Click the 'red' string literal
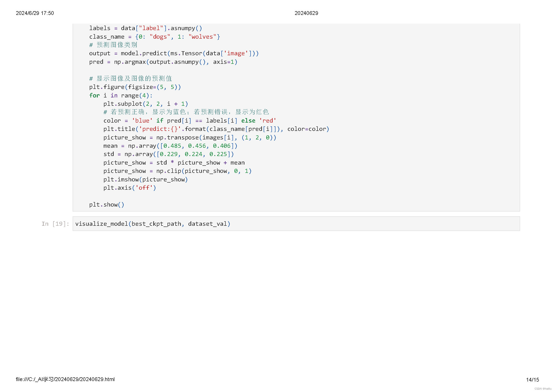 point(268,121)
